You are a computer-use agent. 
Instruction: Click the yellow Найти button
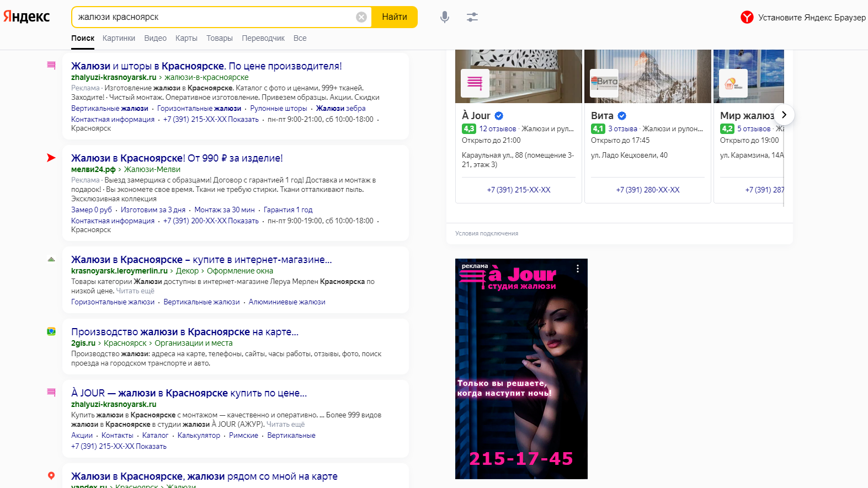[x=395, y=17]
